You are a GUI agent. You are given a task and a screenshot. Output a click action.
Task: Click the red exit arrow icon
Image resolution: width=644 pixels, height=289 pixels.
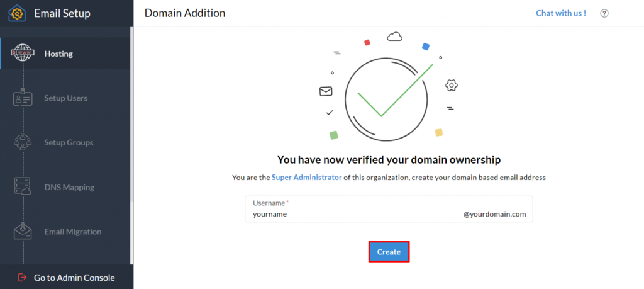pos(23,277)
